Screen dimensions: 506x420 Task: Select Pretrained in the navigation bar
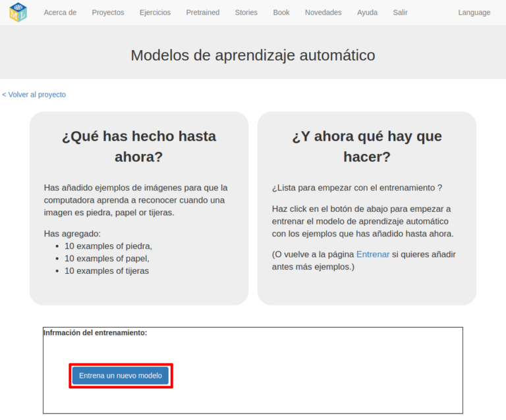[x=203, y=13]
